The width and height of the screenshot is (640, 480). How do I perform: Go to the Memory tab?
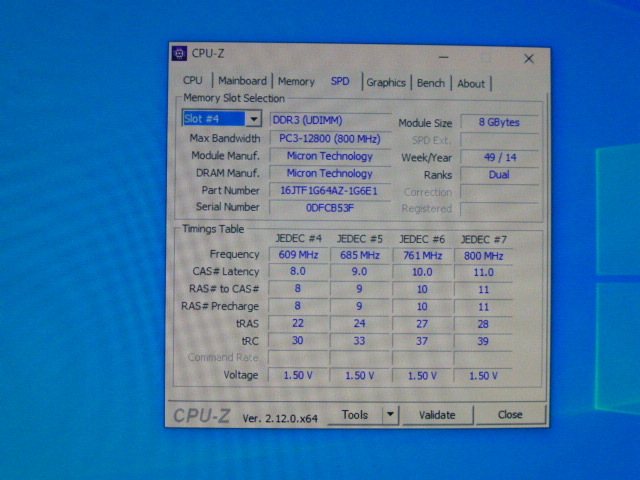296,82
